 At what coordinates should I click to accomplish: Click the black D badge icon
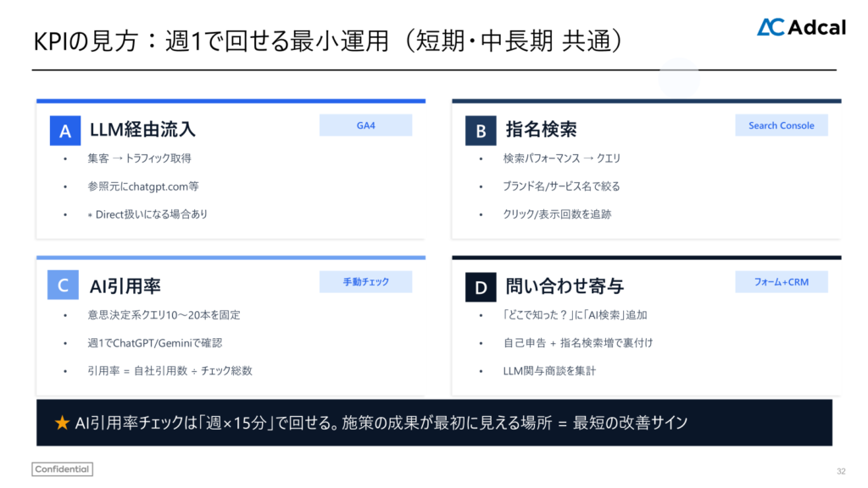(481, 287)
